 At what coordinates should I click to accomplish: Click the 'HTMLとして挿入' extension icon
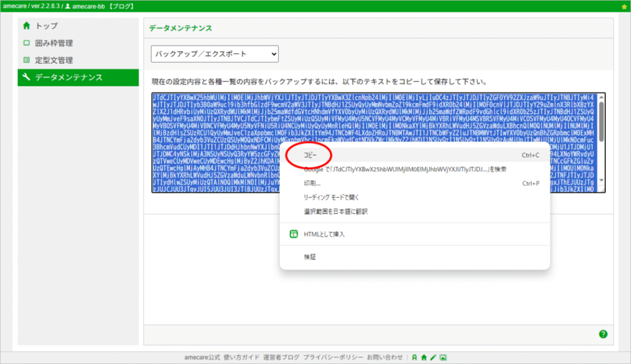(294, 235)
